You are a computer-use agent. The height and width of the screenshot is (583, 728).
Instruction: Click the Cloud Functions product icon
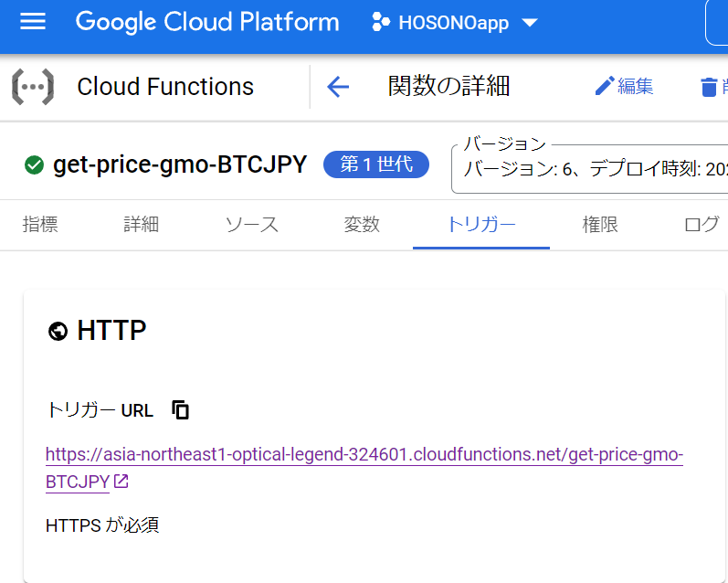[33, 87]
